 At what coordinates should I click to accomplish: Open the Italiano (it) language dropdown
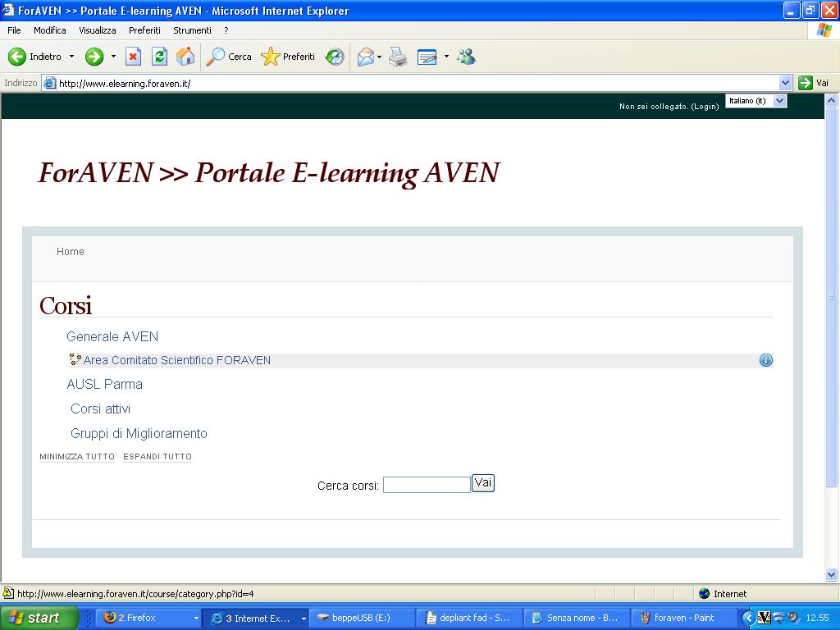point(756,101)
